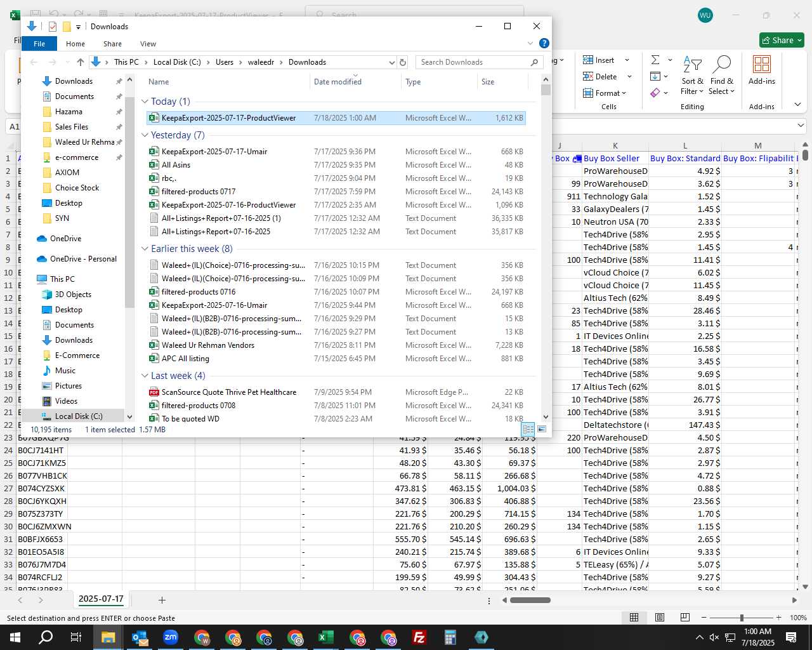The height and width of the screenshot is (650, 812).
Task: Open Explorer Share tab
Action: coord(112,44)
